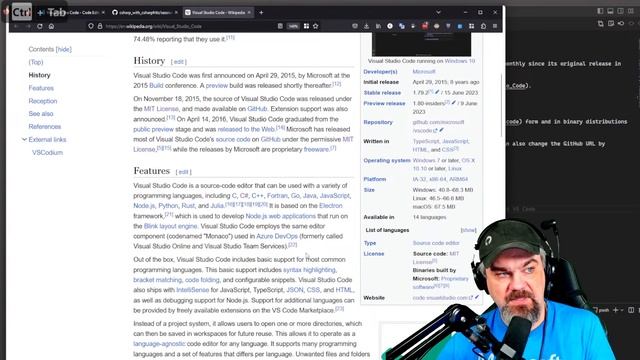This screenshot has width=640, height=360.
Task: Bookmark this page with the star icon
Action: tap(316, 26)
